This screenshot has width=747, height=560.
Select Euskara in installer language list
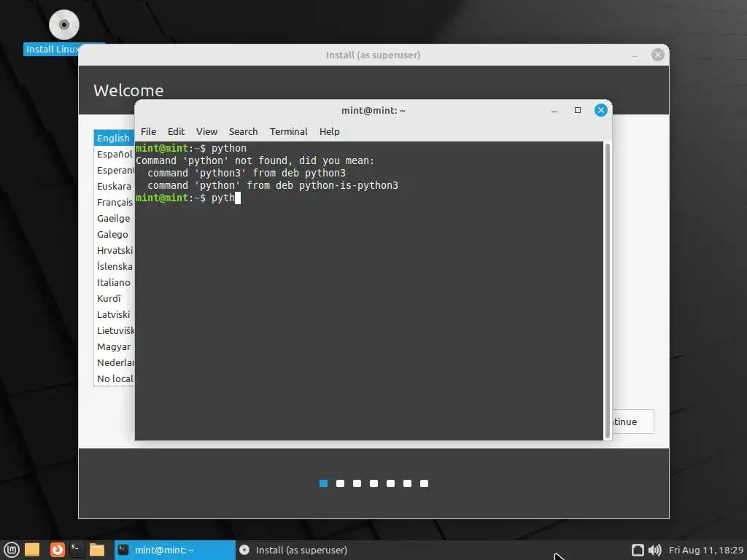(114, 186)
